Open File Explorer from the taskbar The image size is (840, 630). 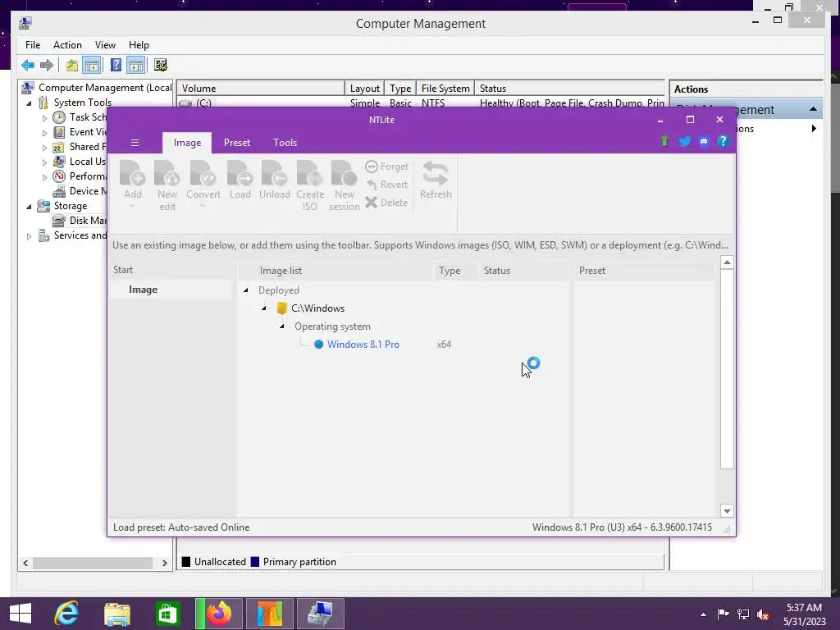click(x=116, y=614)
